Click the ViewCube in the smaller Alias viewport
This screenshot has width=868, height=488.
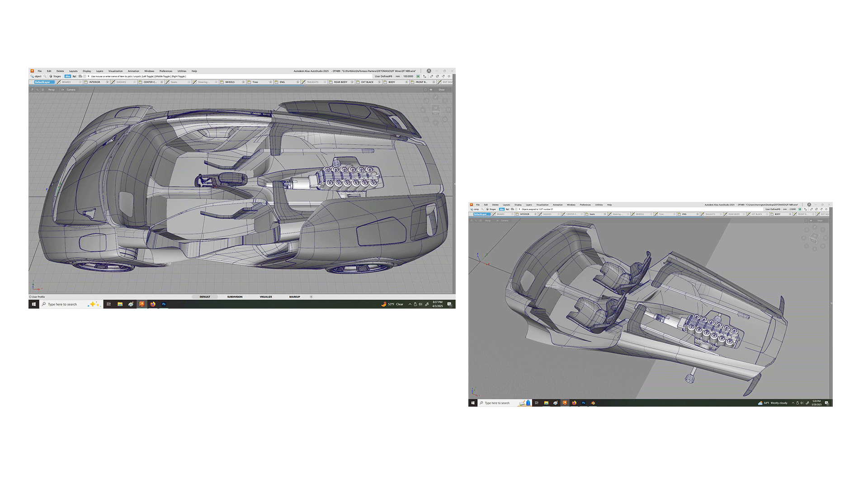click(x=814, y=238)
